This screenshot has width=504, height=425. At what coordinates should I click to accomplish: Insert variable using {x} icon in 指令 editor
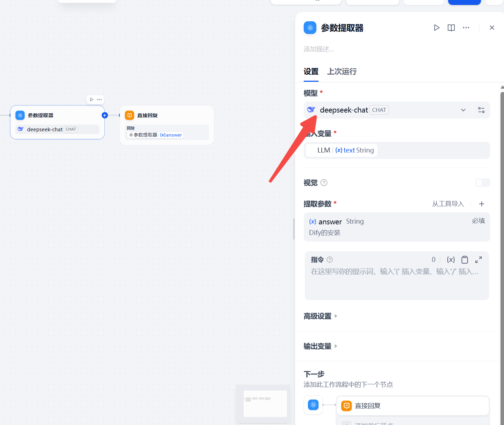click(451, 260)
